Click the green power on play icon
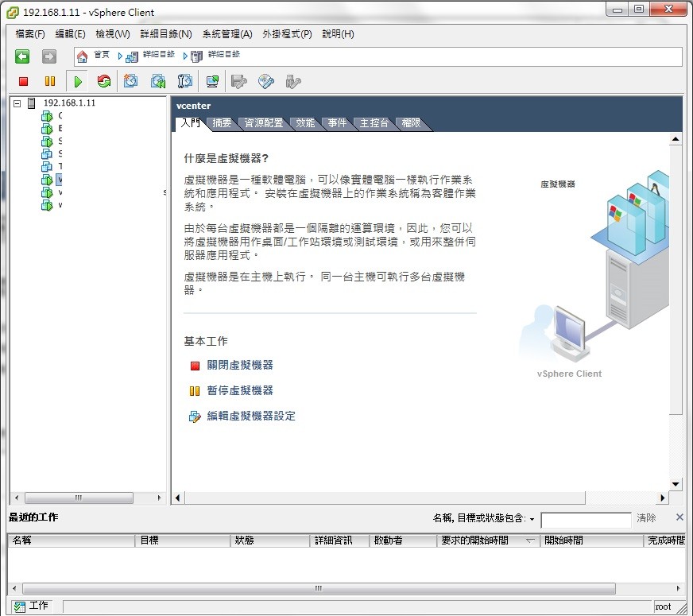693x616 pixels. 78,81
